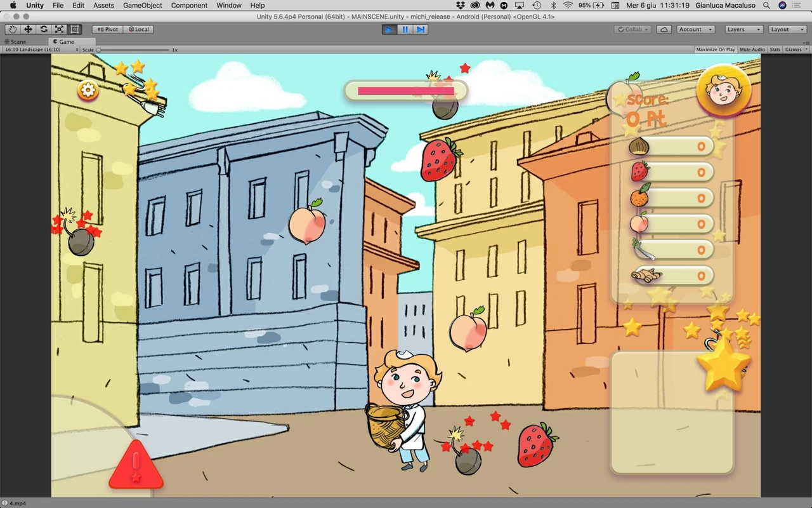Toggle the Stats overlay
The width and height of the screenshot is (812, 508).
[x=775, y=50]
